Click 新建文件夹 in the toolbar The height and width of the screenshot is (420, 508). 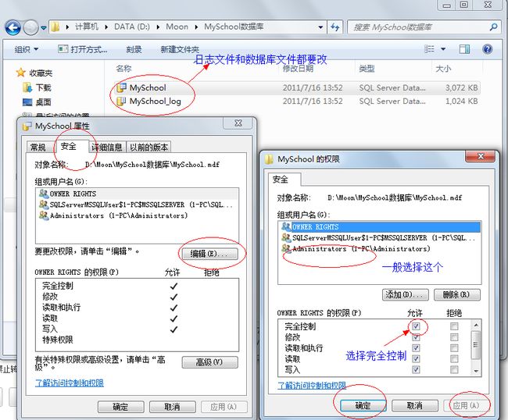tap(180, 49)
